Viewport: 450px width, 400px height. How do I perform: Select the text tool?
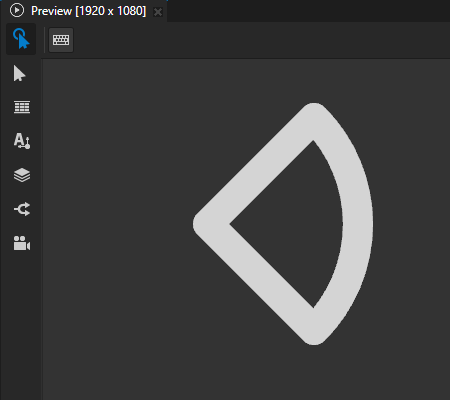[x=22, y=141]
